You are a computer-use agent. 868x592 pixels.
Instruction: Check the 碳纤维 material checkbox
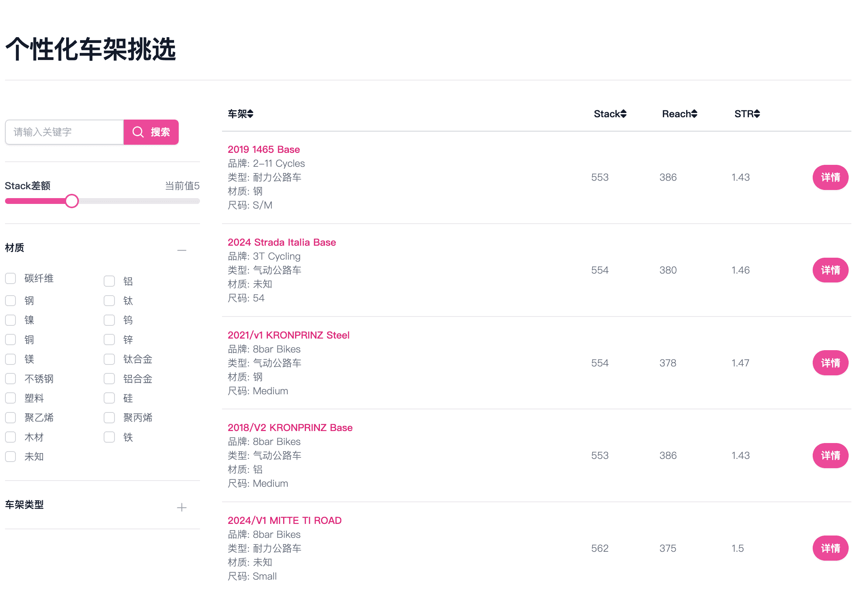pyautogui.click(x=11, y=279)
